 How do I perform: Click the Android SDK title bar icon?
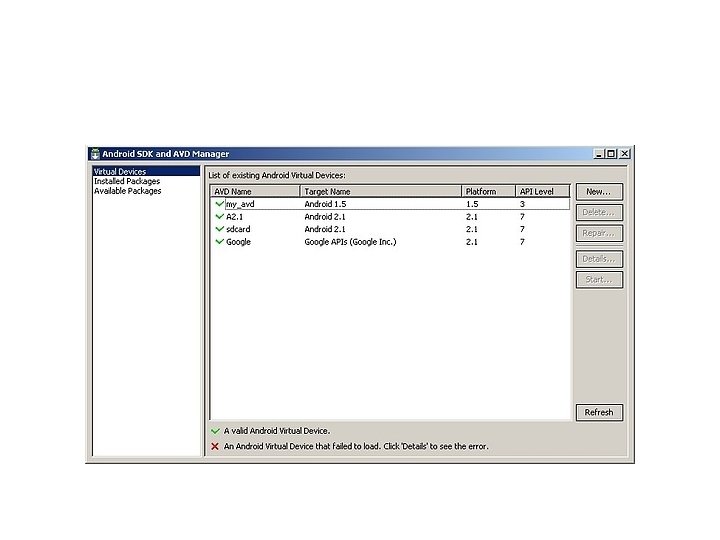(95, 154)
